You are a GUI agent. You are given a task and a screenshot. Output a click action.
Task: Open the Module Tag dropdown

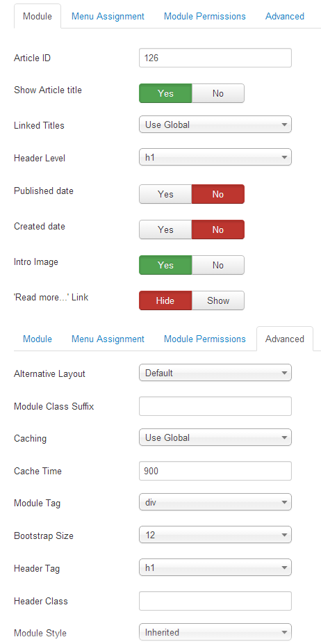[x=215, y=502]
